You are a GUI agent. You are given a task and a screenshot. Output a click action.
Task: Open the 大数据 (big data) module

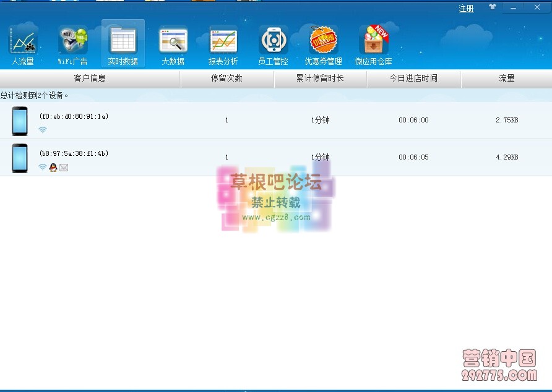[172, 43]
